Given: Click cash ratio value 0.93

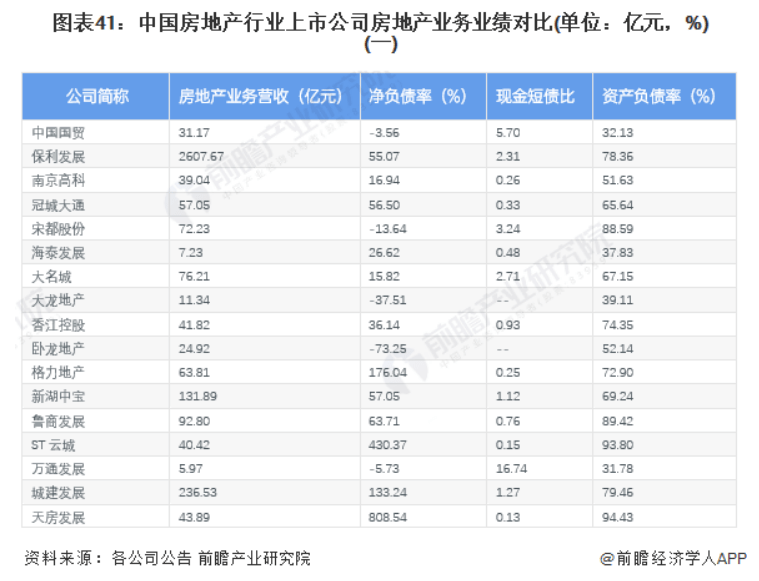Looking at the screenshot, I should tap(508, 325).
